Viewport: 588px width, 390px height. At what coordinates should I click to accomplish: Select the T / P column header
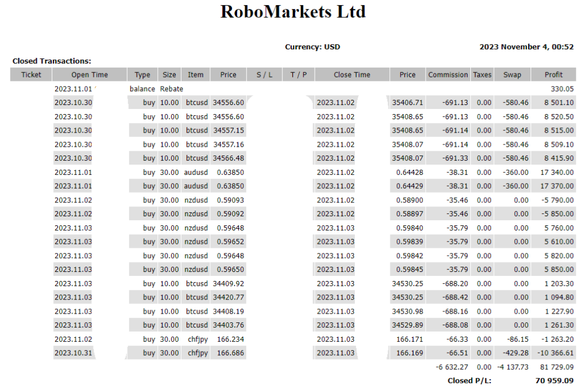pos(299,75)
